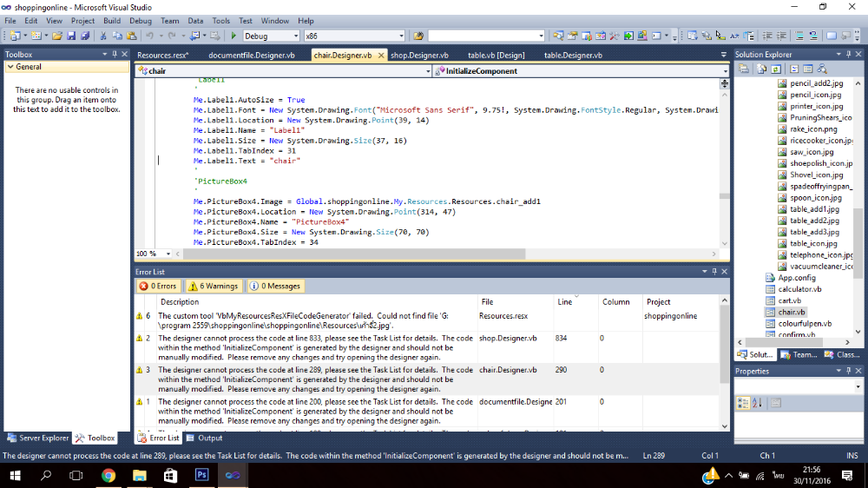Click the Paste clipboard icon
The height and width of the screenshot is (488, 868).
click(131, 36)
